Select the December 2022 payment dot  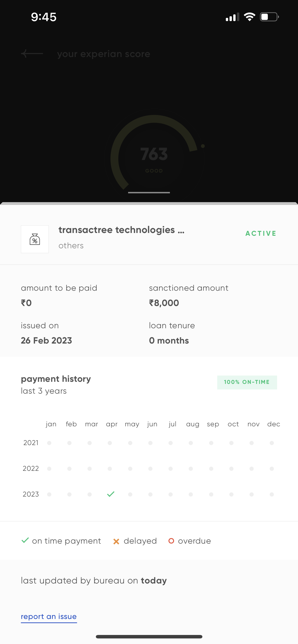point(272,469)
